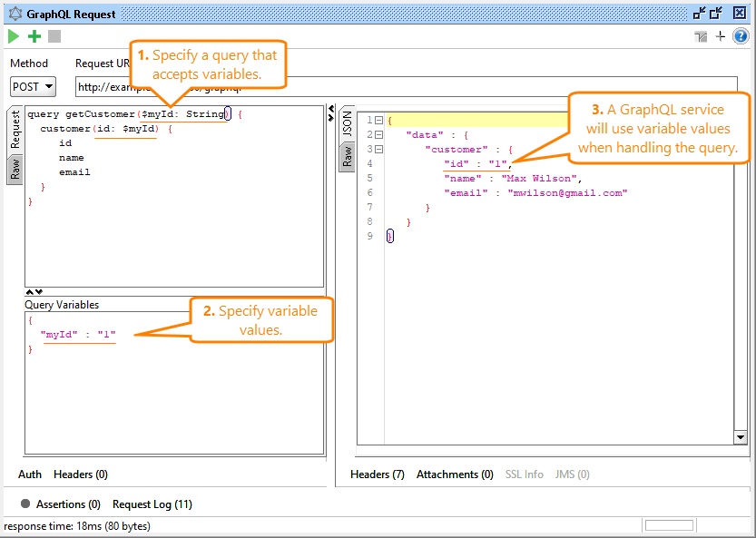
Task: Undock the request editor panel
Action: pos(699,13)
